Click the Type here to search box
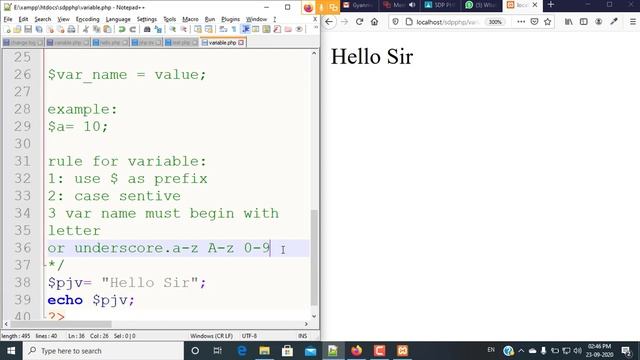 [103, 351]
